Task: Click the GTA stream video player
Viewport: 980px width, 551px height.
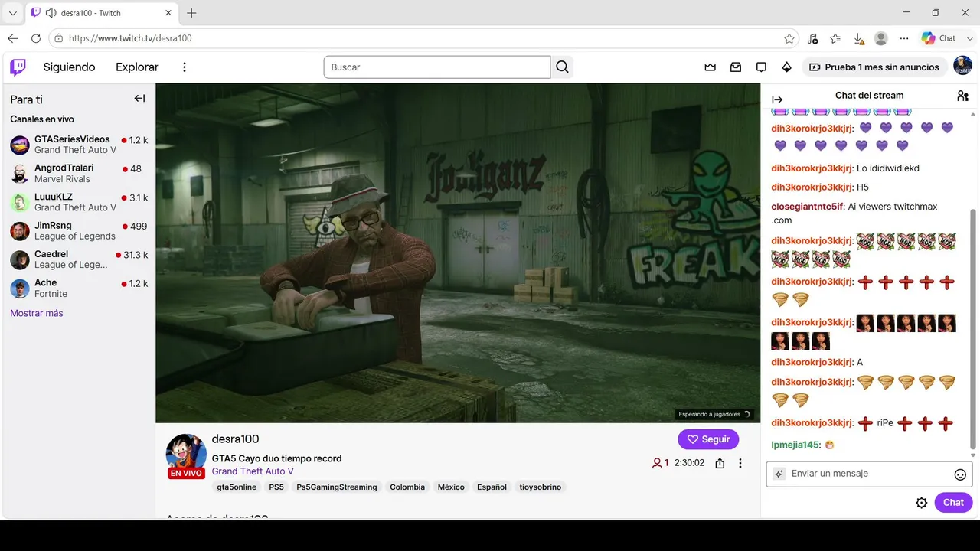Action: [458, 253]
